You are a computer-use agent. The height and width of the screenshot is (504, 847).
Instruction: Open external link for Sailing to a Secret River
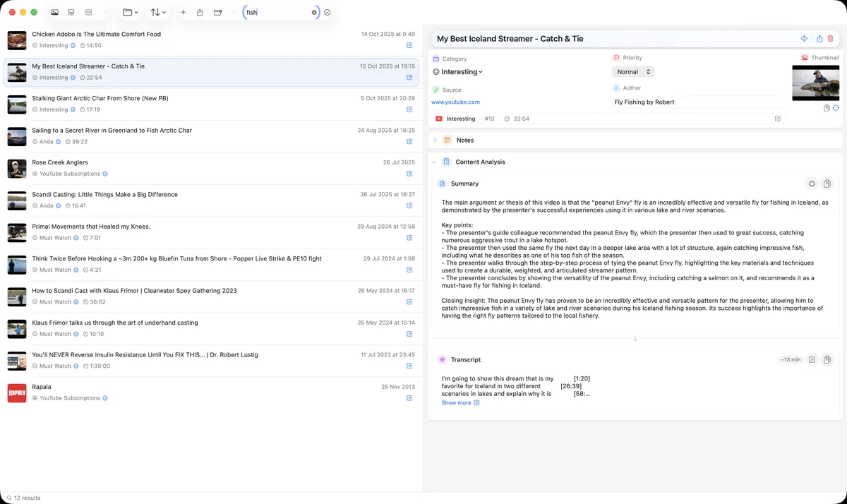pyautogui.click(x=409, y=142)
